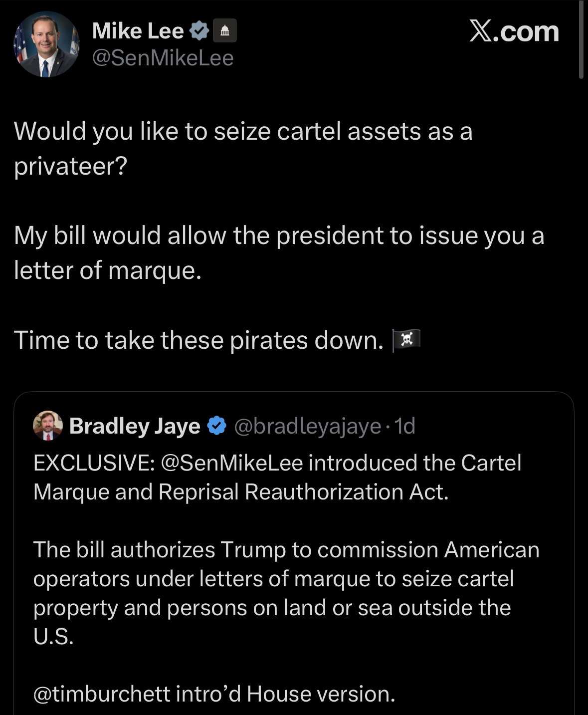588x715 pixels.
Task: Click the 'letter of marque' sentence
Action: 279,253
